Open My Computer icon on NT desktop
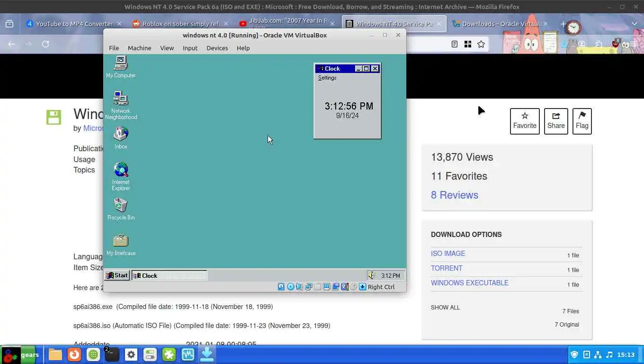The image size is (644, 364). [x=121, y=67]
